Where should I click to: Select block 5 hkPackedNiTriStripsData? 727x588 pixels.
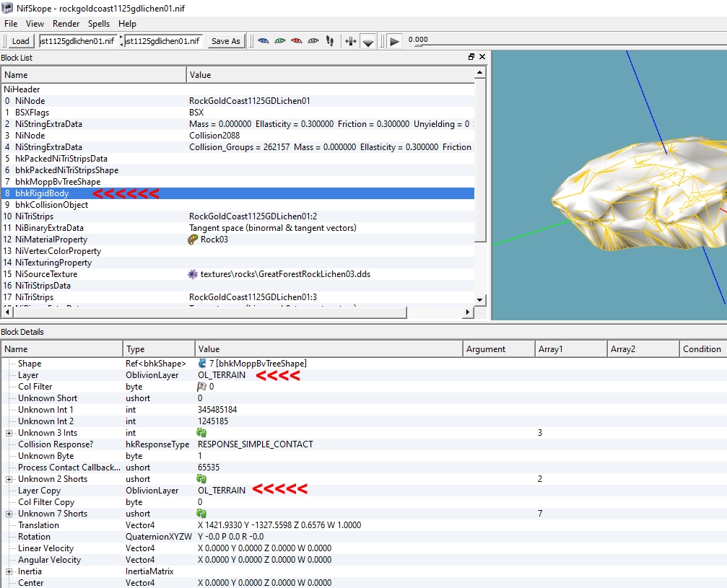pos(238,159)
